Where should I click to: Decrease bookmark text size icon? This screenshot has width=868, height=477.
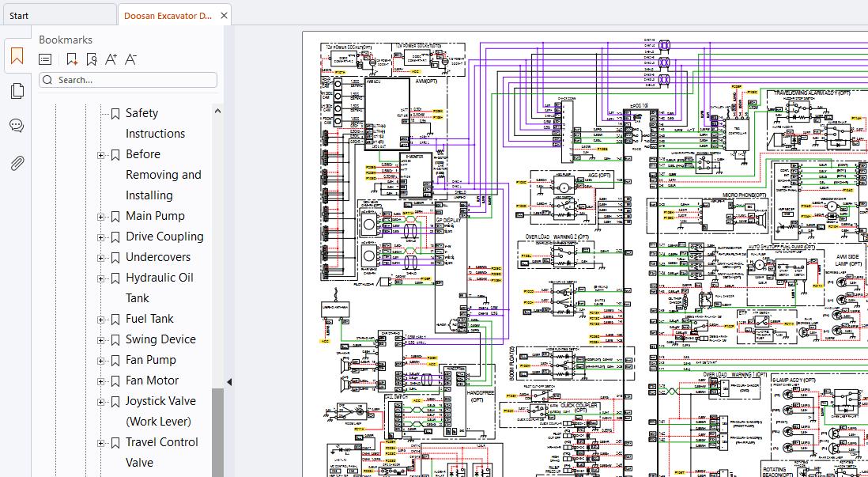coord(130,59)
